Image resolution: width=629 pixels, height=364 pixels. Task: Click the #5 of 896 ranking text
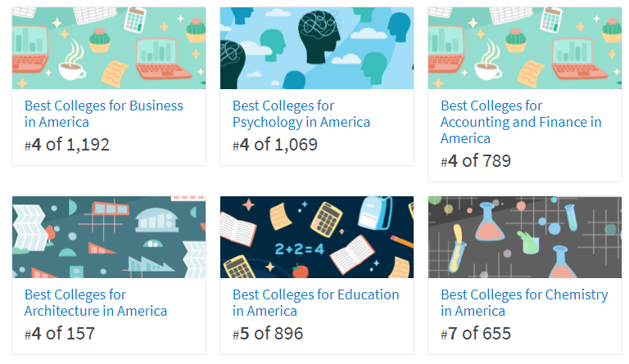point(268,334)
